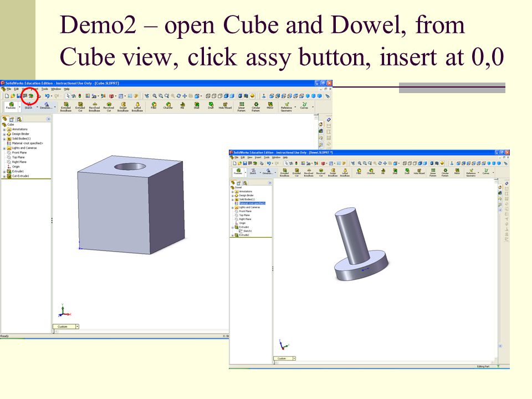This screenshot has height=399, width=532.
Task: Select Fillet tool in Cube window
Action: tap(154, 105)
